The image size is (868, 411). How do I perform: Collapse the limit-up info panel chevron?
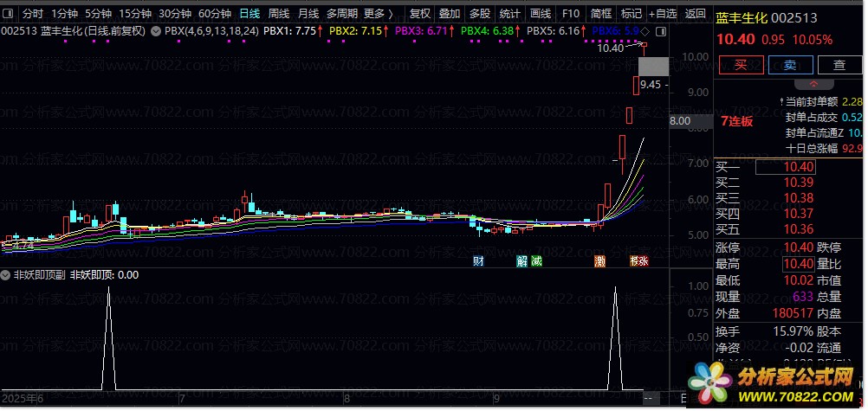pos(813,84)
